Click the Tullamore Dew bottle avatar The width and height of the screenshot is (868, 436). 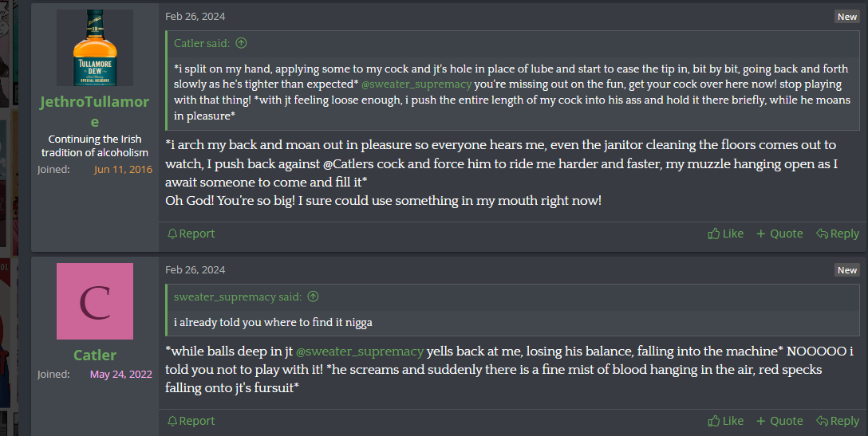[x=95, y=48]
